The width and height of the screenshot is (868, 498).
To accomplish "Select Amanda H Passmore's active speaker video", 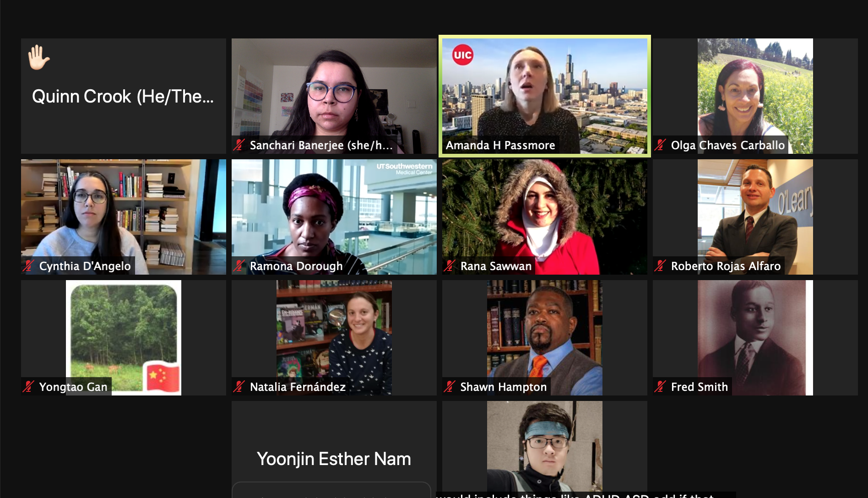I will coord(545,96).
